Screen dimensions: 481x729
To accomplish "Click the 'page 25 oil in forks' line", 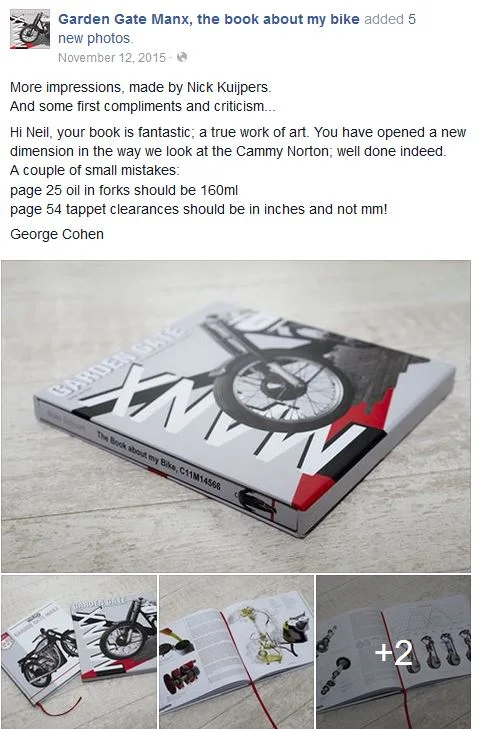I will pos(124,190).
